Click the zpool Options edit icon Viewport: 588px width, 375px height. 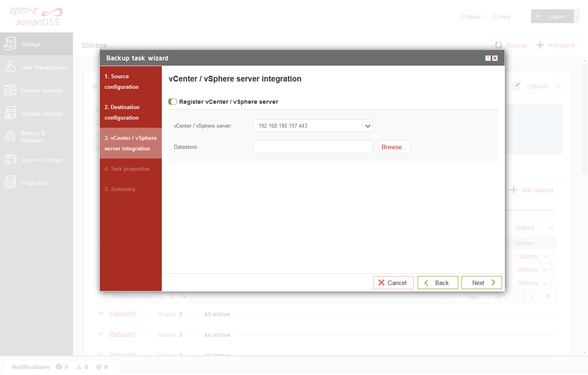click(516, 86)
